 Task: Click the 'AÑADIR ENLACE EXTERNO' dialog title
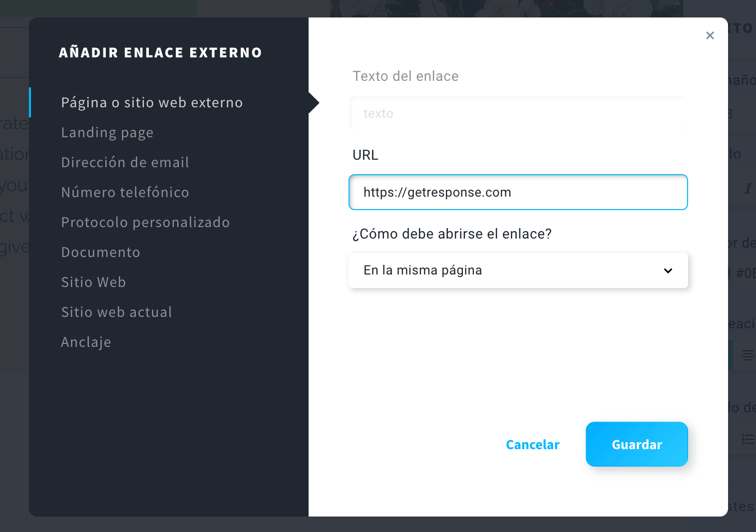160,52
